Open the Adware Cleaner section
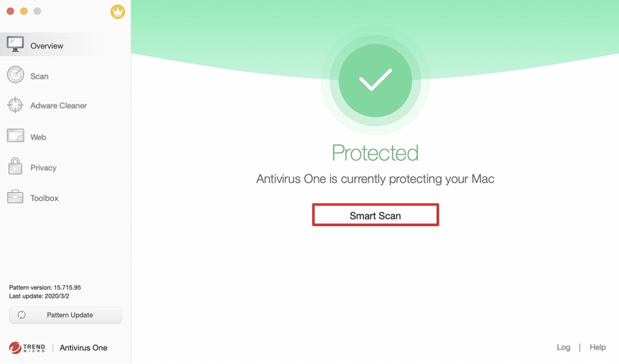Screen dimensions: 619x364 [x=58, y=105]
